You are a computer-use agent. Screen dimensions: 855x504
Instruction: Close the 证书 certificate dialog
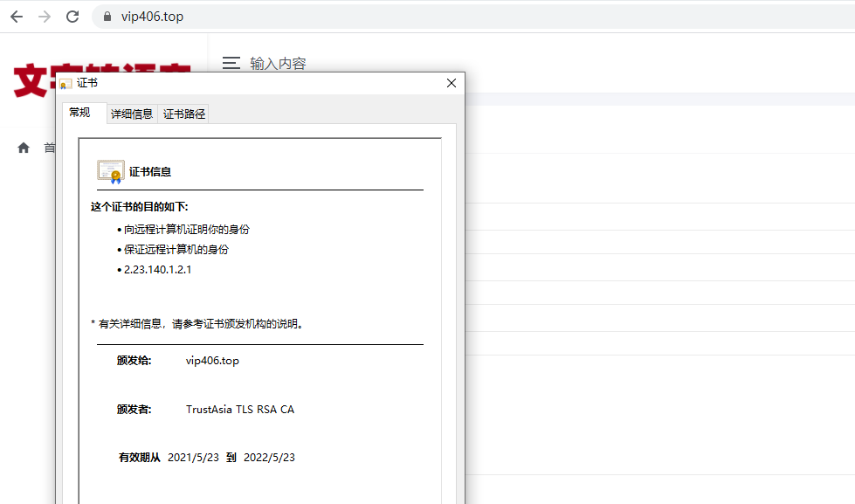pyautogui.click(x=451, y=83)
